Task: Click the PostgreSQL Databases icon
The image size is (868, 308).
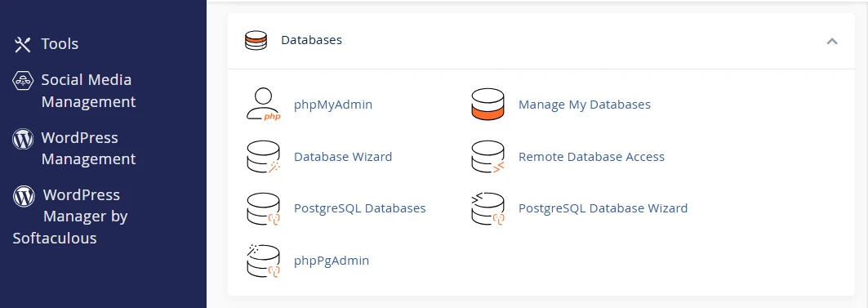Action: [263, 209]
